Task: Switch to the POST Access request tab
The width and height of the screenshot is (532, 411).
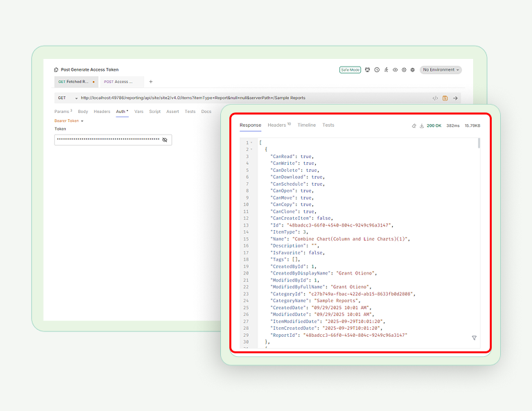Action: point(122,82)
